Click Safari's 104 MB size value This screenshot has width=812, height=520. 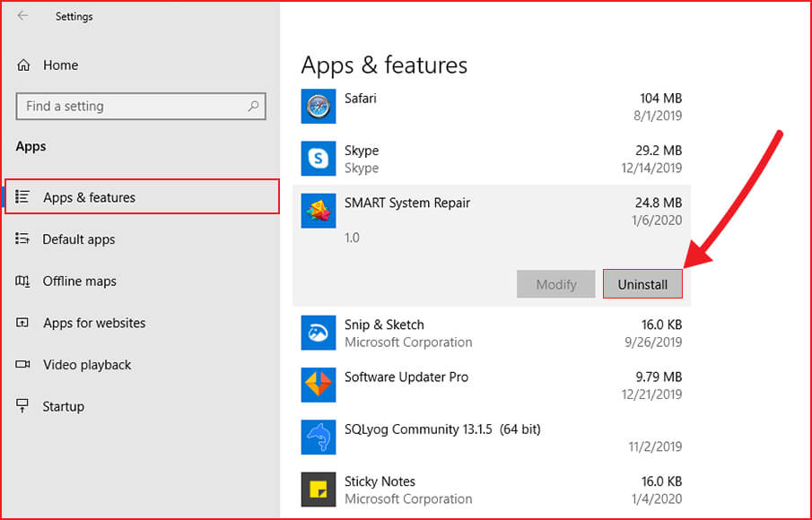click(660, 99)
